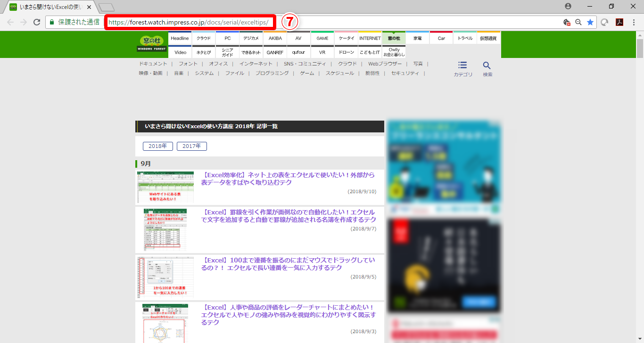This screenshot has height=343, width=644.
Task: Go to the qufour site tab
Action: (x=299, y=52)
